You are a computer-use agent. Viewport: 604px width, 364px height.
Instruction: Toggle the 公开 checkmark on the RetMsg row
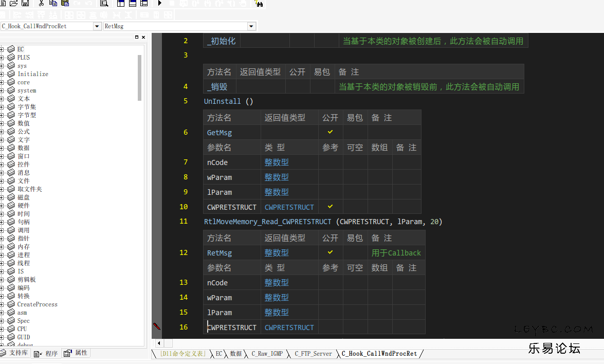330,252
